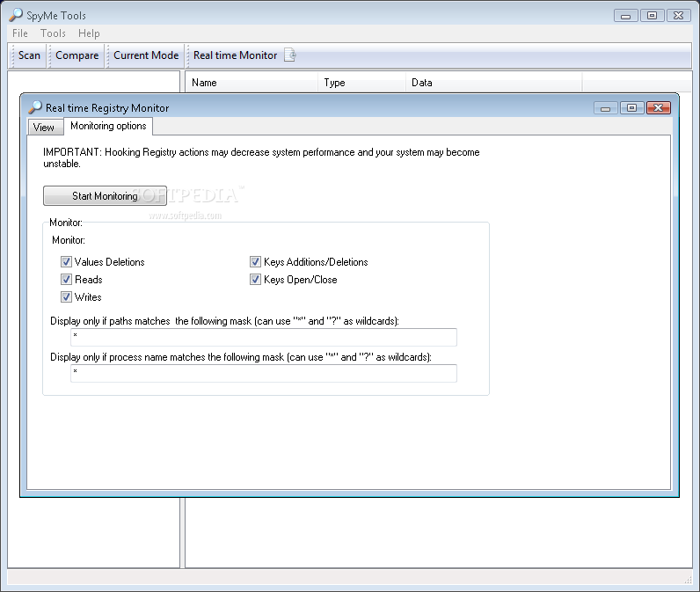Click the Type column header
This screenshot has height=592, width=700.
coord(361,83)
